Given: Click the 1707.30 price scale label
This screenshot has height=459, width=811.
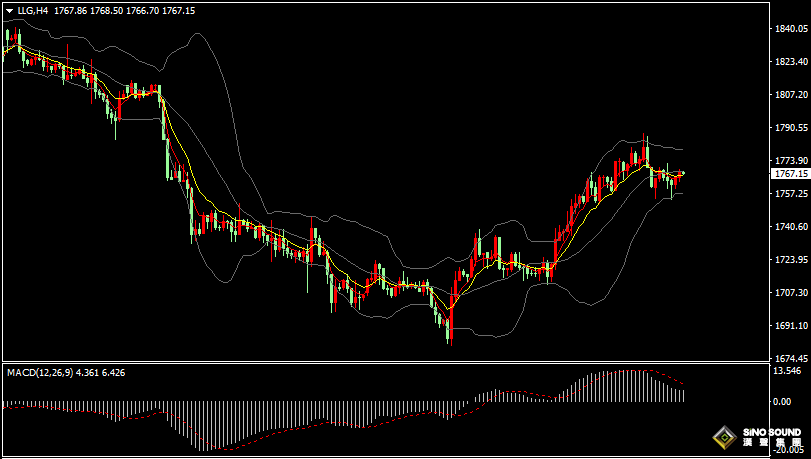Looking at the screenshot, I should pyautogui.click(x=790, y=293).
